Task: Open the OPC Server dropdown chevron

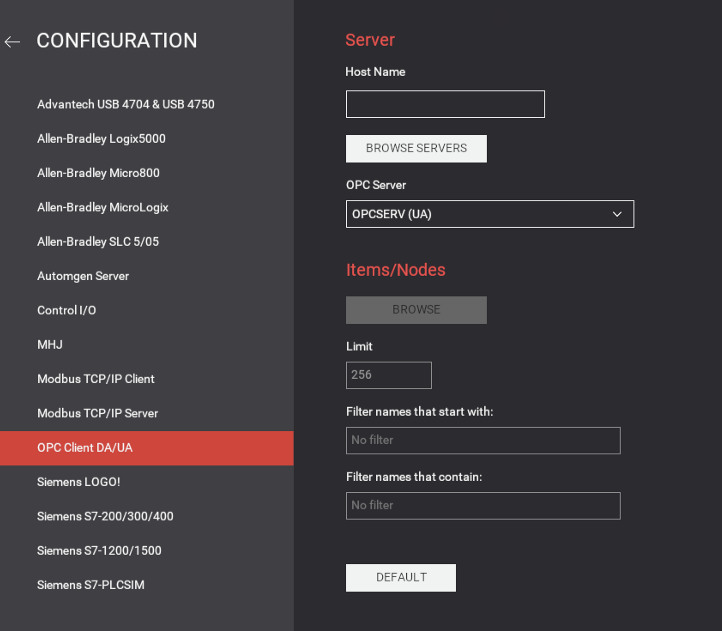Action: coord(617,214)
